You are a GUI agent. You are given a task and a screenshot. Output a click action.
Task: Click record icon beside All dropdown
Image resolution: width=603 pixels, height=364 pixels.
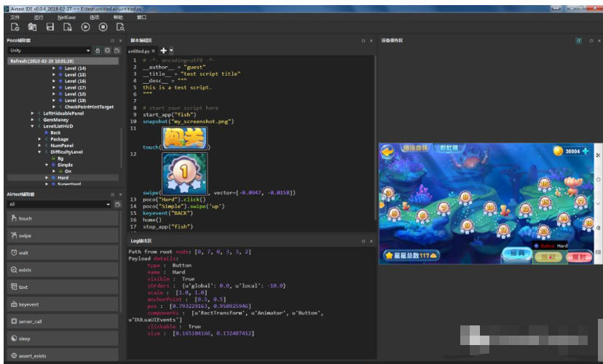pyautogui.click(x=117, y=205)
